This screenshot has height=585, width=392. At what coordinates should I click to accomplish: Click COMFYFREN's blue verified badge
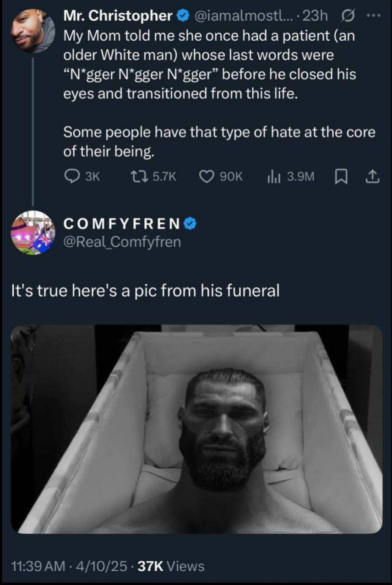click(191, 224)
